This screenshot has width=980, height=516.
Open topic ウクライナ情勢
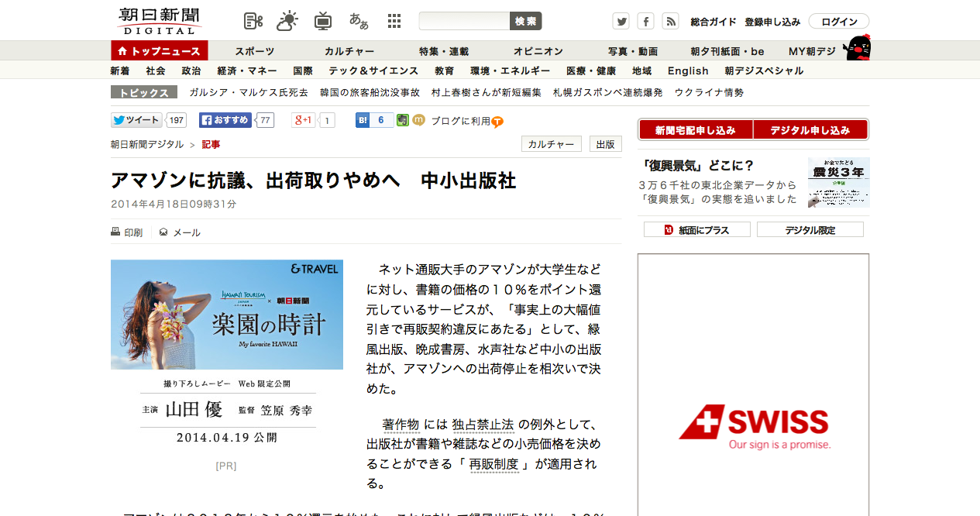click(x=709, y=92)
